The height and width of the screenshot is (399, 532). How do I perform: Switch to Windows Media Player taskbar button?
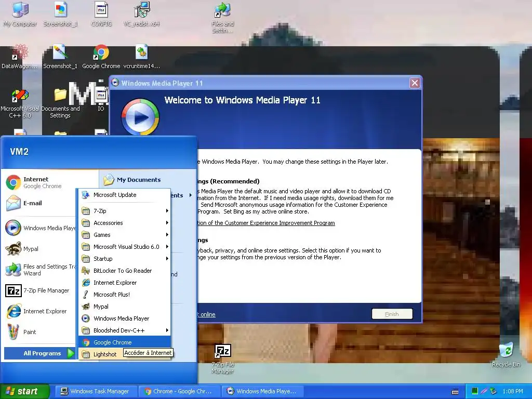pos(262,391)
